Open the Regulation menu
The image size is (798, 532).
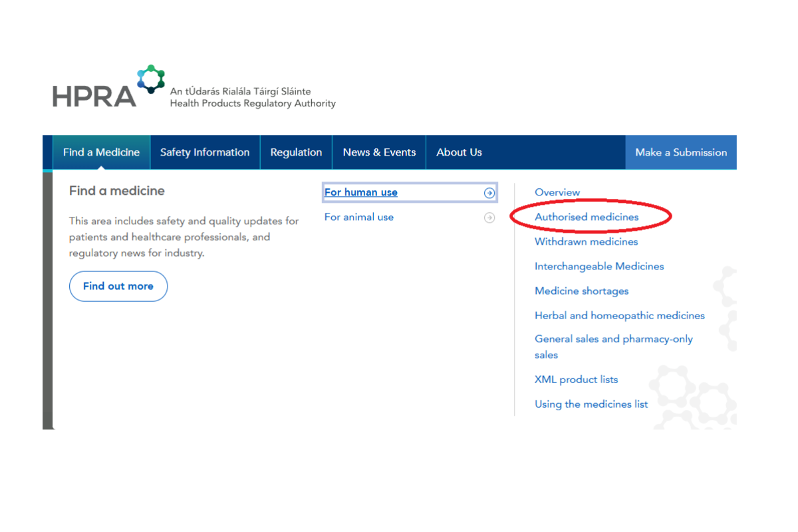tap(296, 152)
